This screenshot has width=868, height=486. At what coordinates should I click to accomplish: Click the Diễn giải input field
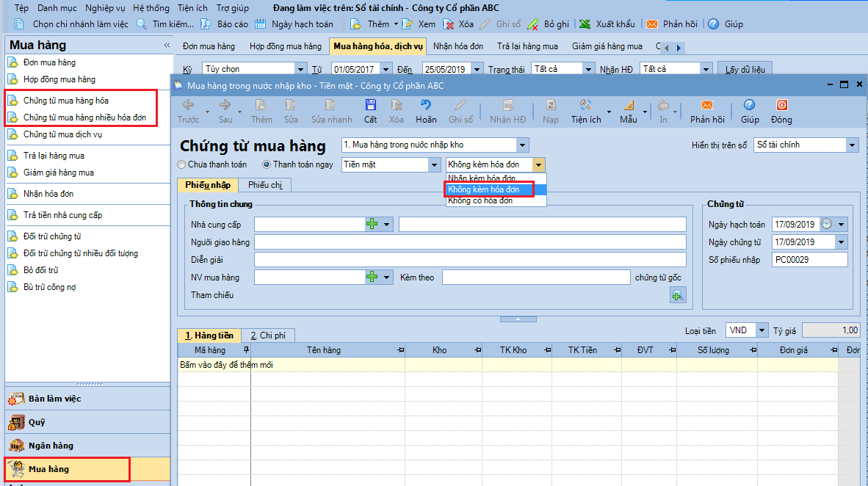point(470,260)
